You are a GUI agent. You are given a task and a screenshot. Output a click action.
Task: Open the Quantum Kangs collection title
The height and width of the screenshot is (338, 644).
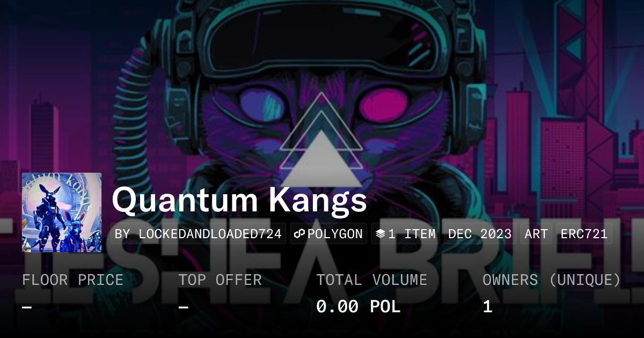click(239, 200)
